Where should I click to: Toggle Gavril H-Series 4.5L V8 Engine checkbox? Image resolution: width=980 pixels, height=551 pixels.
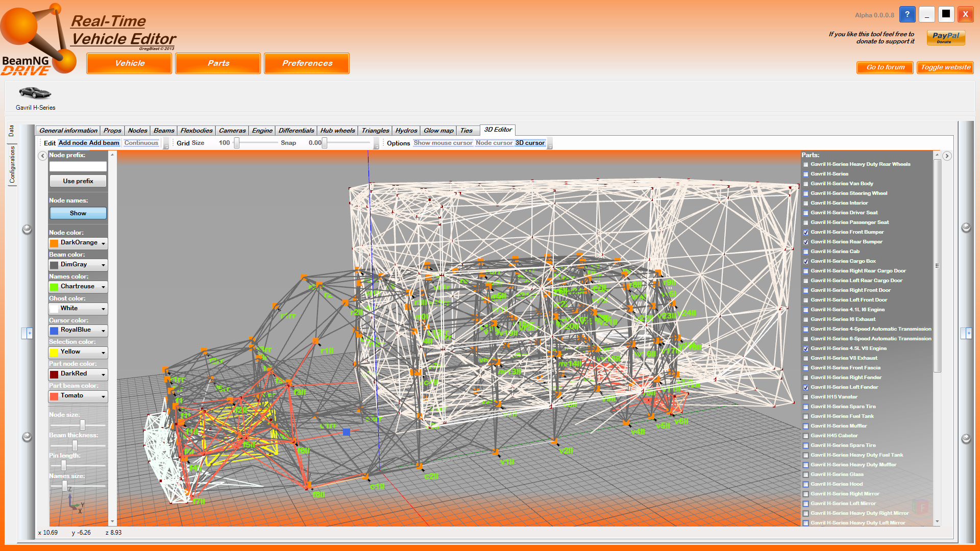click(806, 349)
